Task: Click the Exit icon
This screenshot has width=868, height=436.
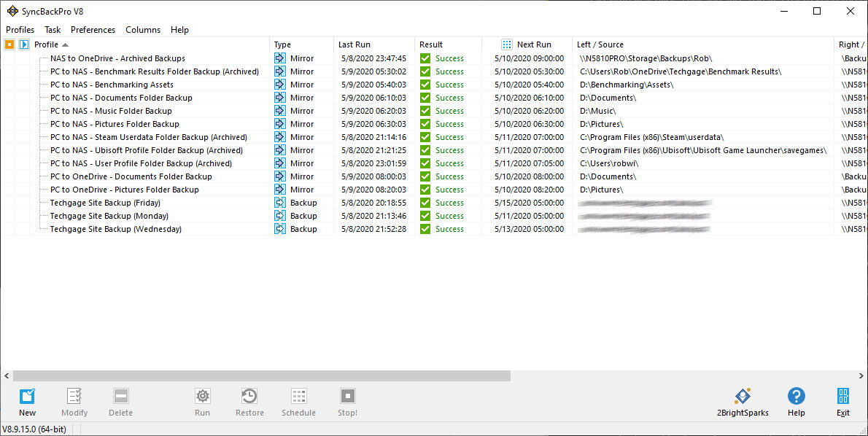Action: (x=843, y=397)
